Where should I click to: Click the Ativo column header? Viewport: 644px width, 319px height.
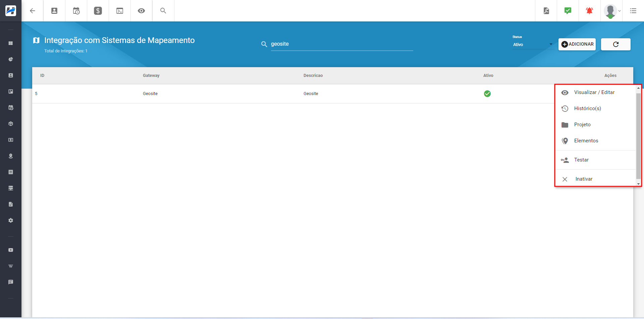[x=488, y=76]
